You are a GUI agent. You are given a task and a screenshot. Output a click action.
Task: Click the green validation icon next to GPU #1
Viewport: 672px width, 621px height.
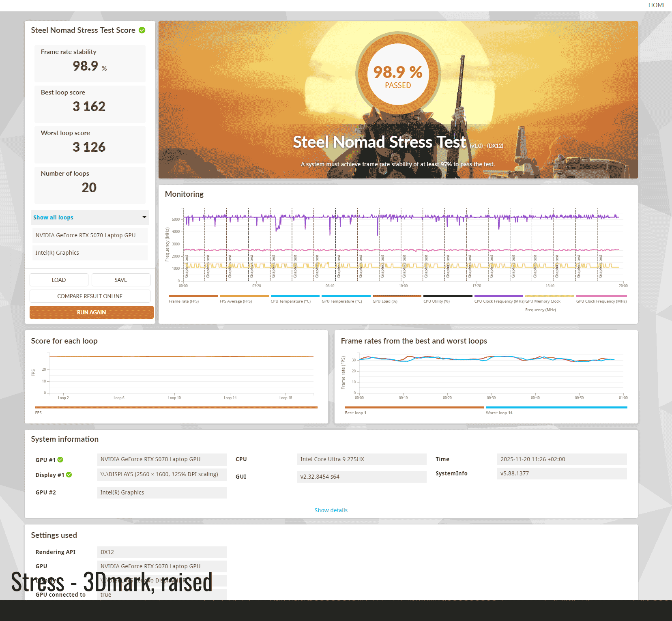(60, 460)
